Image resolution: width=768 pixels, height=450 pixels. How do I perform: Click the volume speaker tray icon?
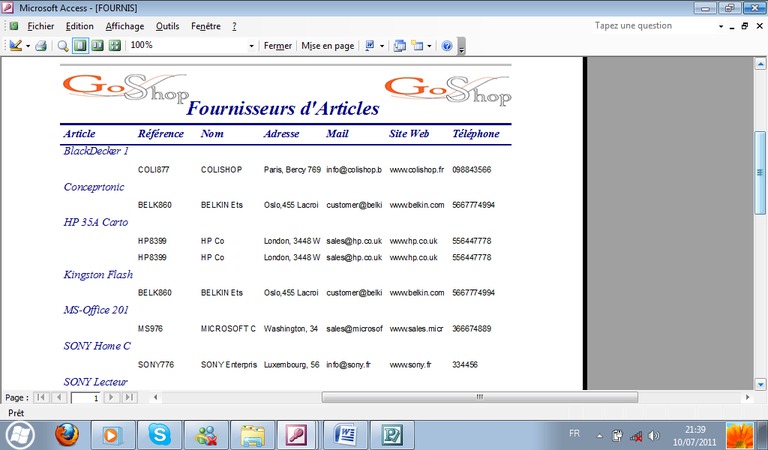pyautogui.click(x=653, y=435)
